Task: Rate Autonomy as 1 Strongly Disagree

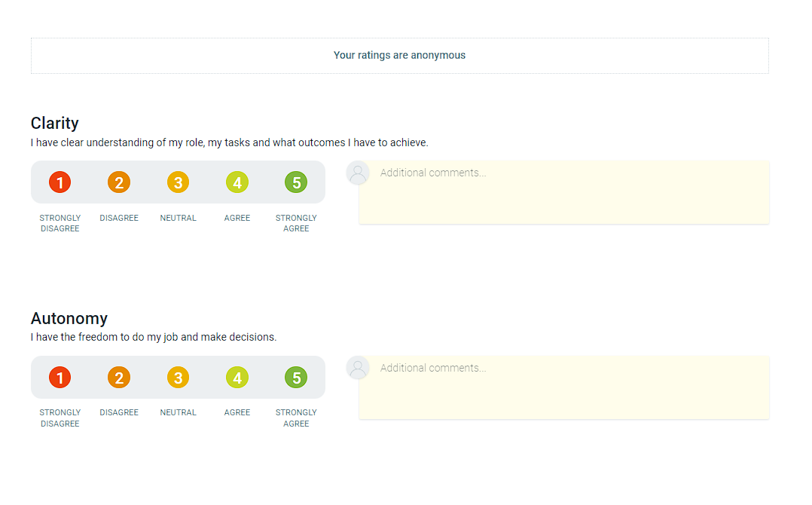Action: click(60, 378)
